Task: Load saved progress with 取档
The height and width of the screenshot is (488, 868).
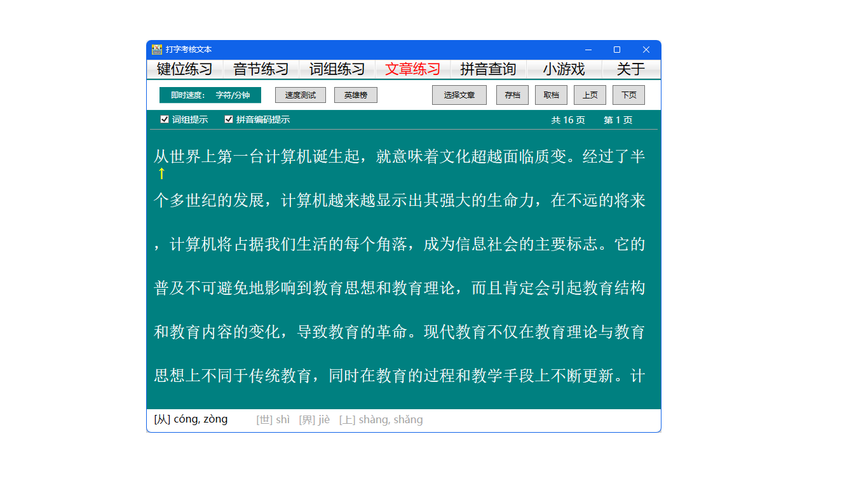Action: tap(551, 95)
